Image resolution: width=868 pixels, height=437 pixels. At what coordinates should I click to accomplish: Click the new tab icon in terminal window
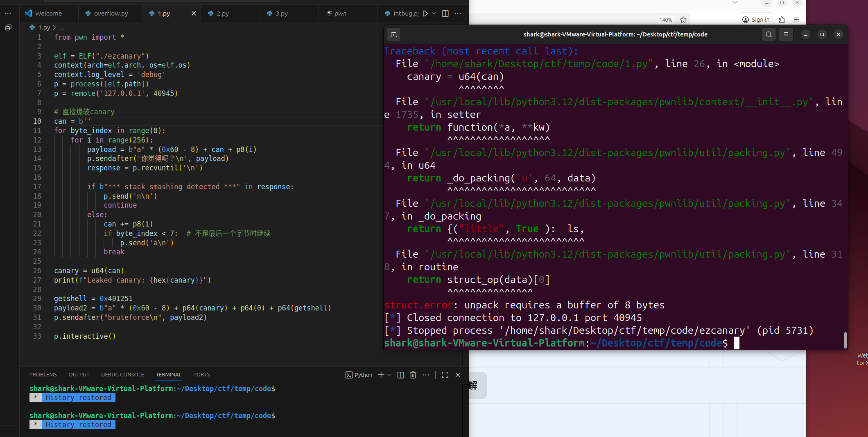click(x=393, y=34)
